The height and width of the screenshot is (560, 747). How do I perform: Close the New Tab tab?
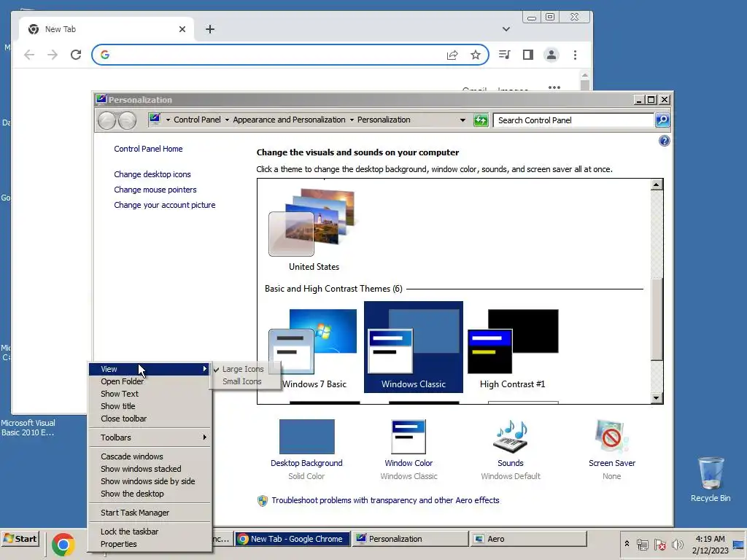click(182, 29)
